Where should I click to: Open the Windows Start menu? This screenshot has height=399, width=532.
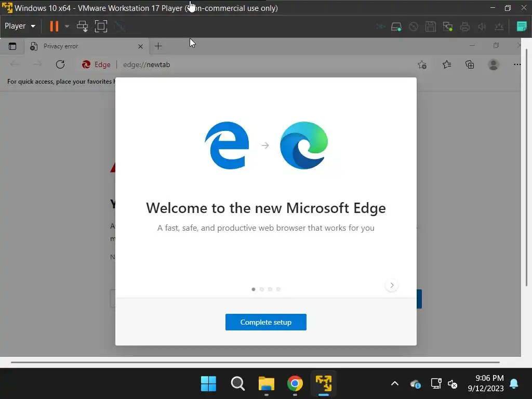(x=208, y=384)
